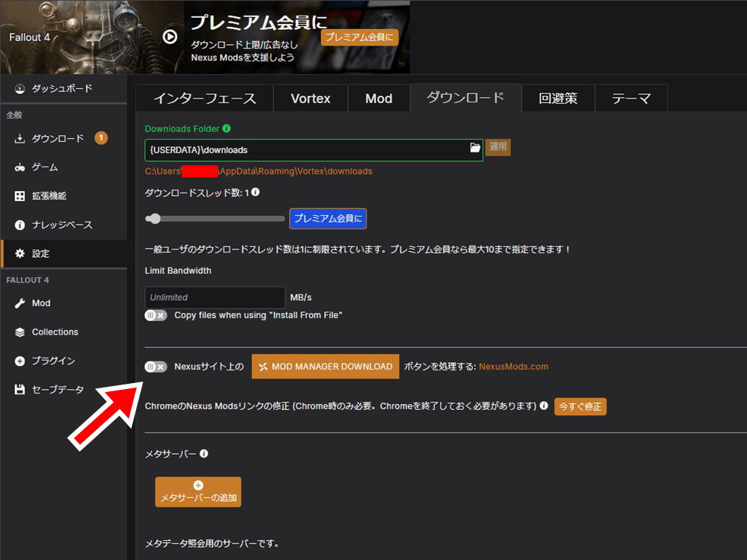This screenshot has width=747, height=560.
Task: Click info icon next to メタサーバー
Action: click(x=204, y=453)
